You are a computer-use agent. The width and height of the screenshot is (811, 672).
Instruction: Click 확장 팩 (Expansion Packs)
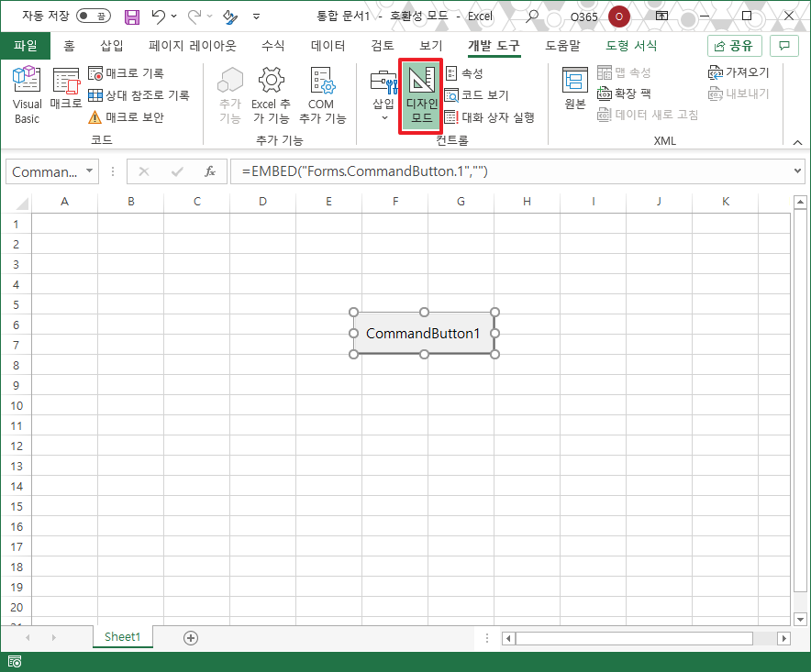pyautogui.click(x=624, y=94)
